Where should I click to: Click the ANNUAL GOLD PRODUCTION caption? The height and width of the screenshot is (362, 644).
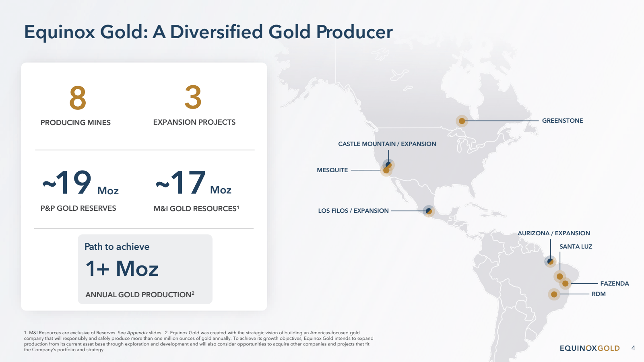140,294
